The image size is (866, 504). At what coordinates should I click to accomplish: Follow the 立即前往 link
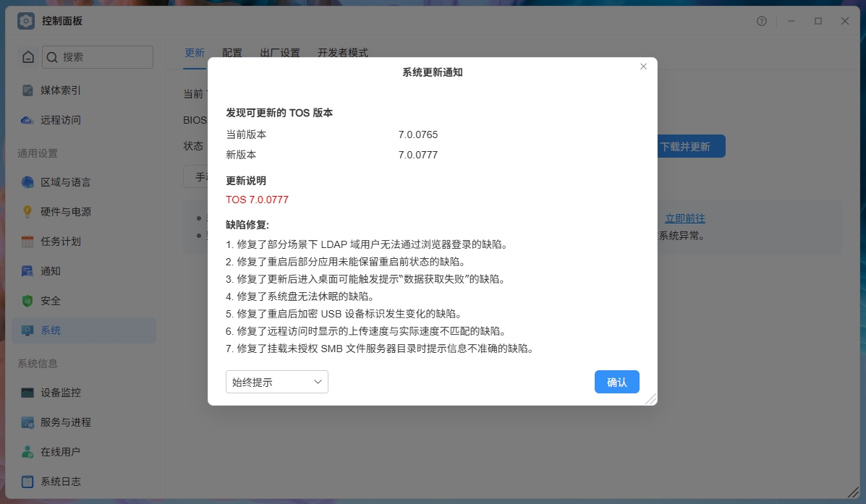(x=685, y=218)
